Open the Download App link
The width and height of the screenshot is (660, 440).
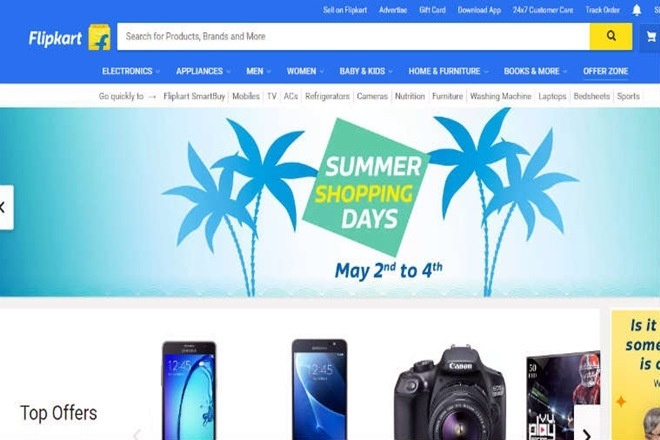pyautogui.click(x=479, y=10)
